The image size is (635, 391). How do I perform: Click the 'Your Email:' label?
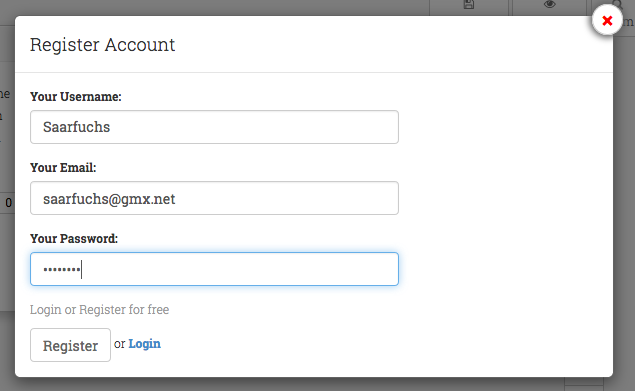pyautogui.click(x=63, y=168)
